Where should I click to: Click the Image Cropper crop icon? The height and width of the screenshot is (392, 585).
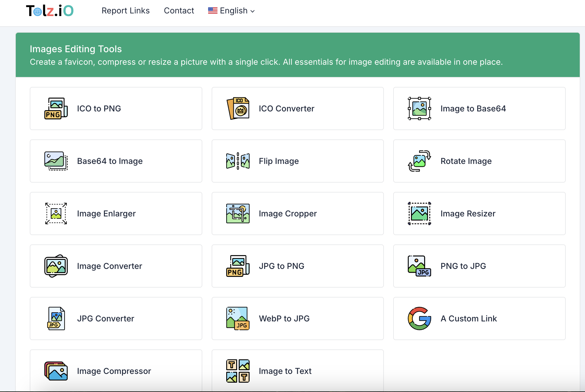tap(238, 213)
